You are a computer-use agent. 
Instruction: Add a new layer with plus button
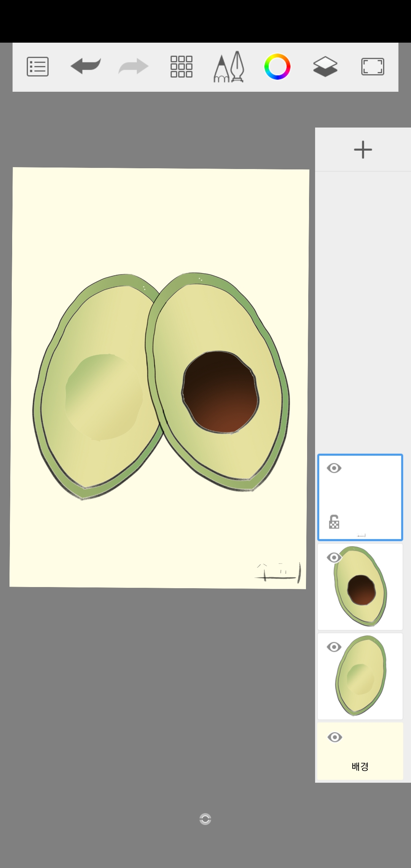(363, 150)
